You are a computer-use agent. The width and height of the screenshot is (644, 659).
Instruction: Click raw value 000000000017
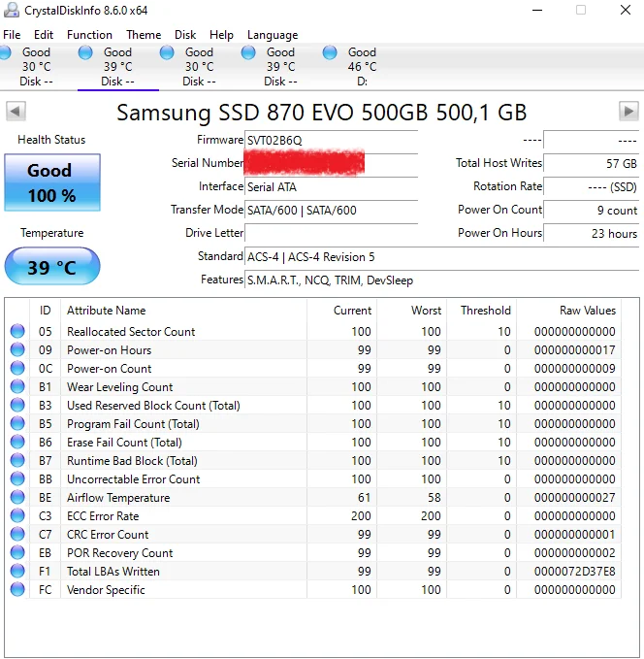[x=575, y=350]
